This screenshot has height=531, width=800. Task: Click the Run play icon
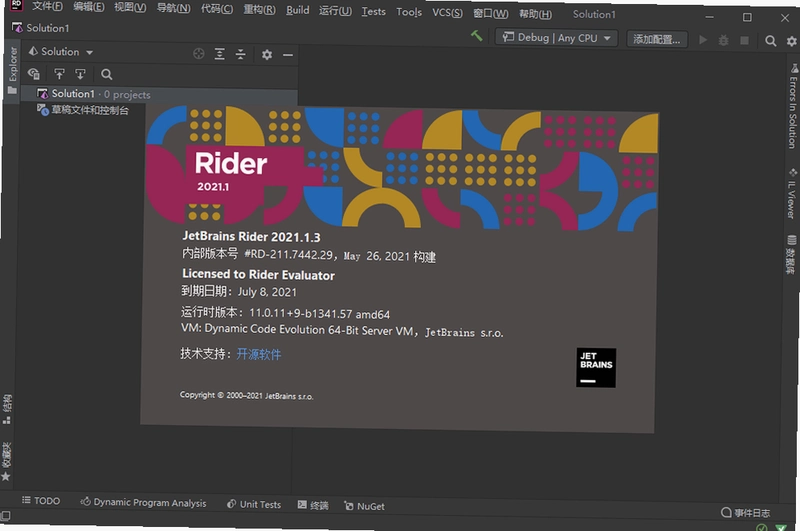click(703, 40)
